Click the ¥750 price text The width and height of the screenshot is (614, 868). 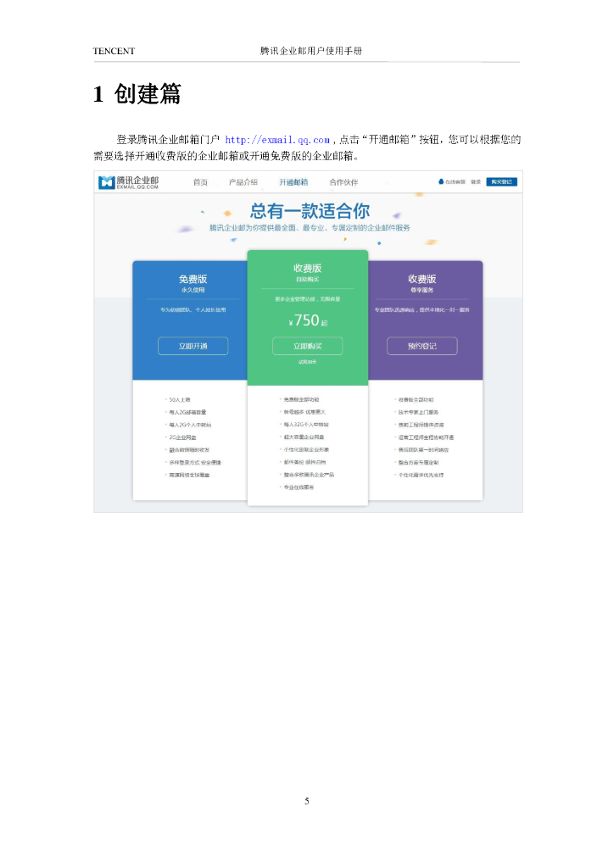point(309,320)
